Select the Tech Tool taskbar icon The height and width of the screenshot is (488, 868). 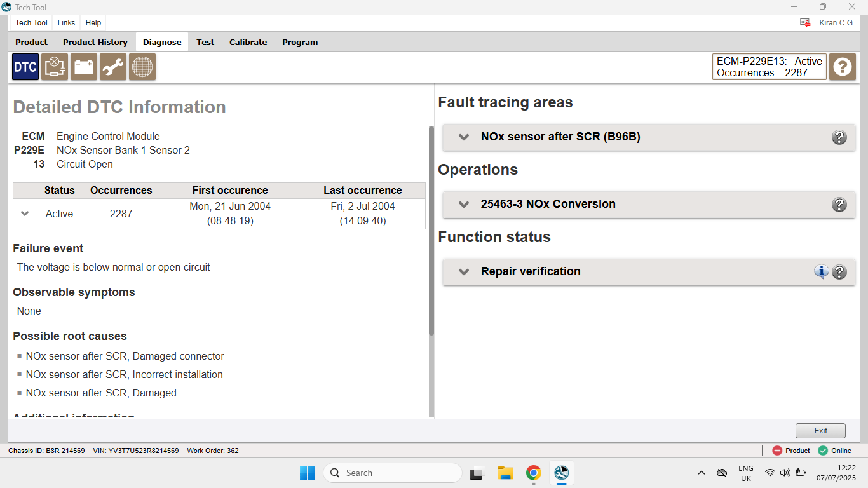(x=561, y=473)
